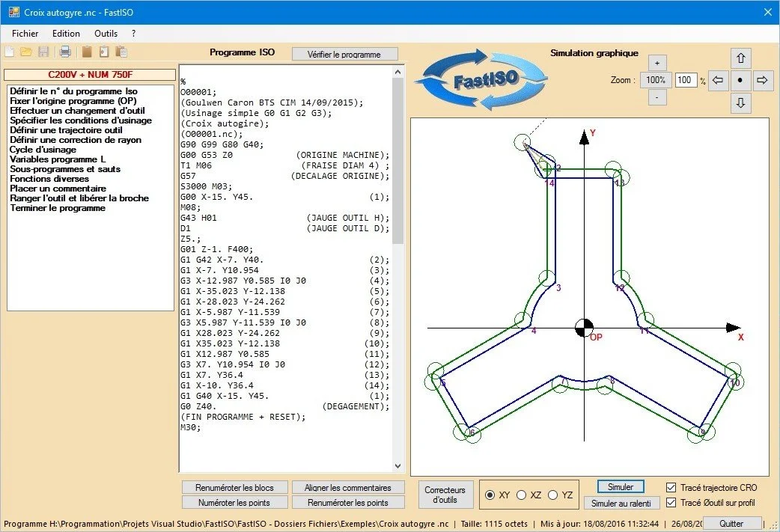
Task: Pan the simulation view to the right
Action: [762, 81]
